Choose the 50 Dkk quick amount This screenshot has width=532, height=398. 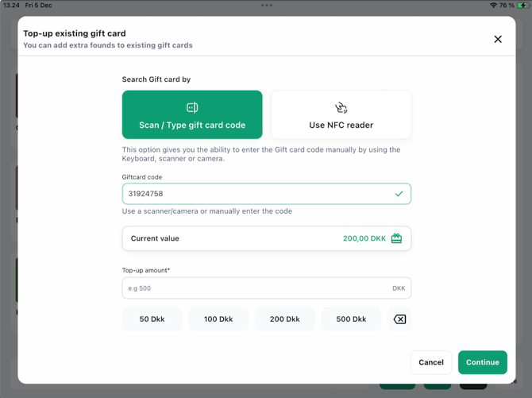pyautogui.click(x=152, y=319)
